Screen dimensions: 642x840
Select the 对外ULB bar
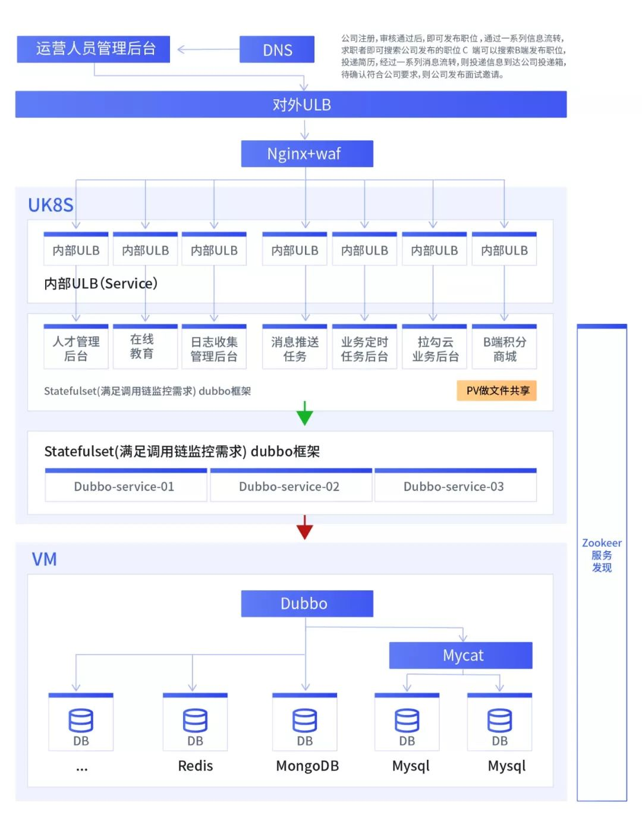291,105
